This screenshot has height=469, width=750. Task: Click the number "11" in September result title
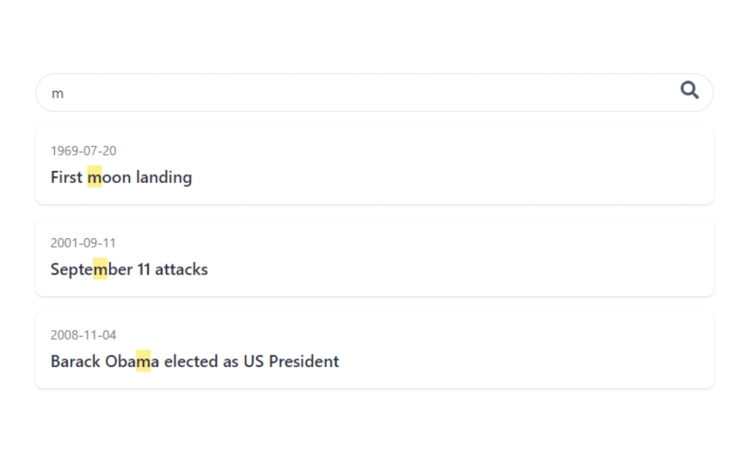tap(143, 269)
